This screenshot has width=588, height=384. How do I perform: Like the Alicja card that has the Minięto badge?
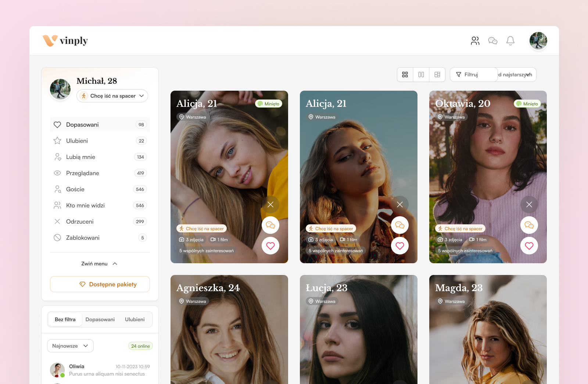270,246
